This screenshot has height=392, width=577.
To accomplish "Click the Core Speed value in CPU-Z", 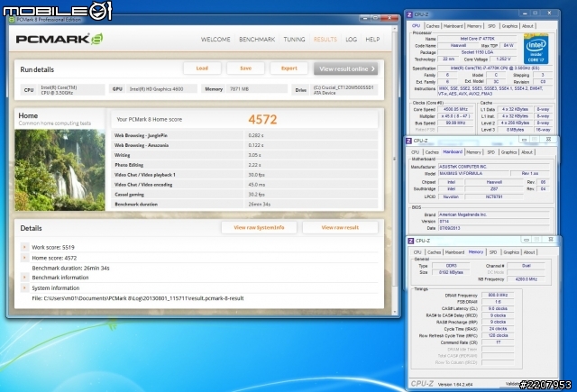I will click(x=455, y=109).
